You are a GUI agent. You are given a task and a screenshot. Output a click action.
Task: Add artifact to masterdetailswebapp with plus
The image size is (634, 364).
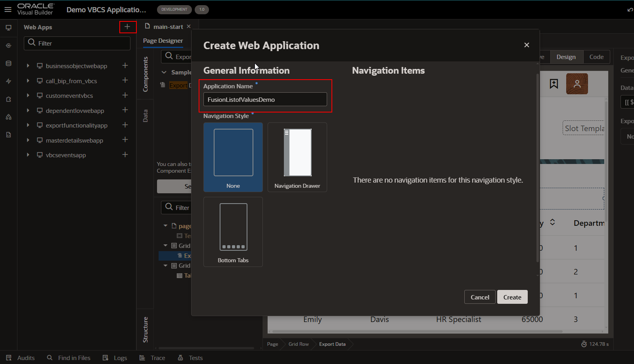(125, 140)
